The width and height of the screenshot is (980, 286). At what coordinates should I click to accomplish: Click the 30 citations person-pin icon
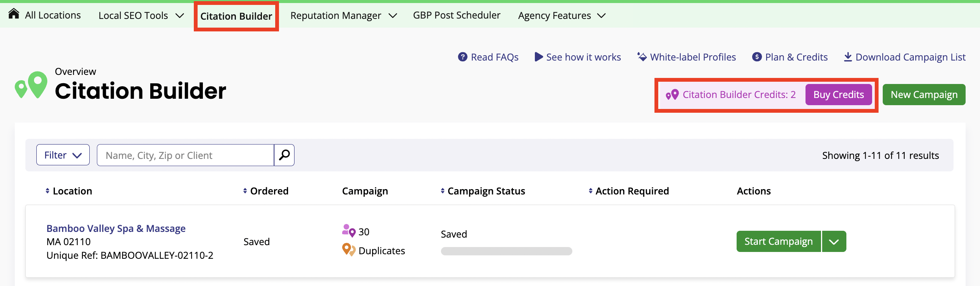(349, 230)
